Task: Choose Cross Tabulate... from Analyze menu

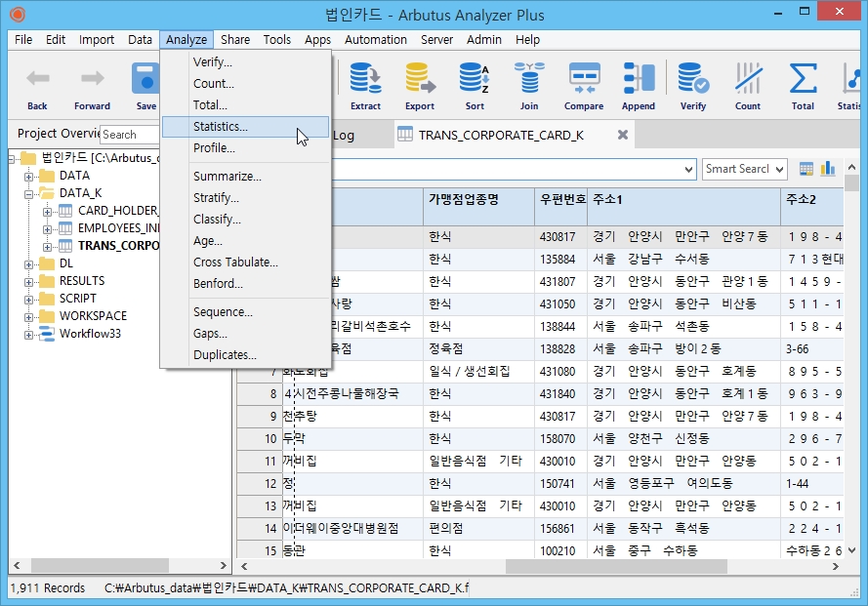Action: click(245, 263)
